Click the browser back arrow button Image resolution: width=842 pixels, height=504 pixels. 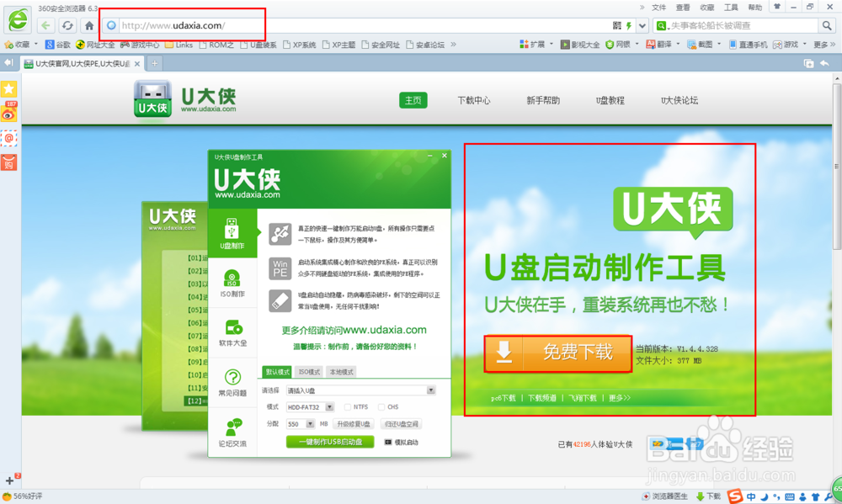[x=45, y=25]
